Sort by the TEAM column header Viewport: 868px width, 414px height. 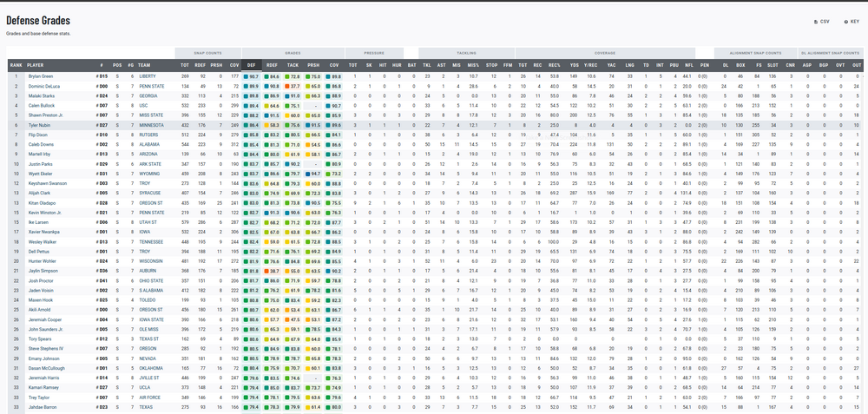(x=144, y=64)
